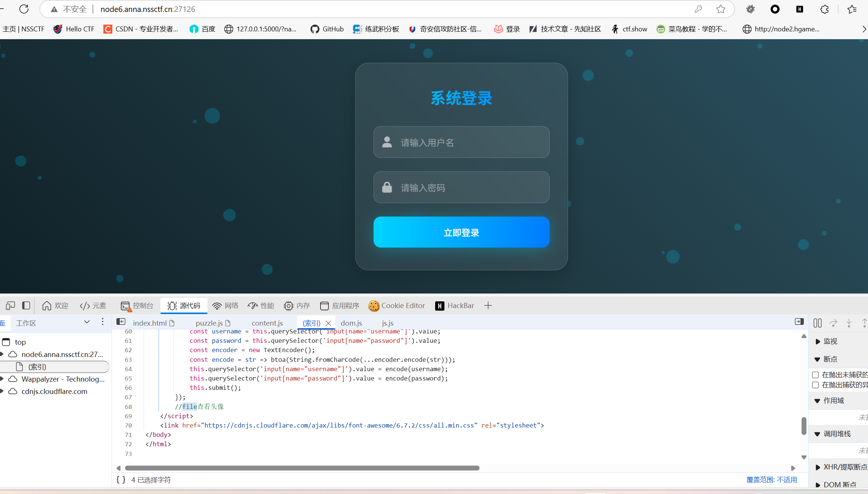Image resolution: width=868 pixels, height=494 pixels.
Task: Switch to the 欢迎 DevTools tab
Action: [55, 306]
